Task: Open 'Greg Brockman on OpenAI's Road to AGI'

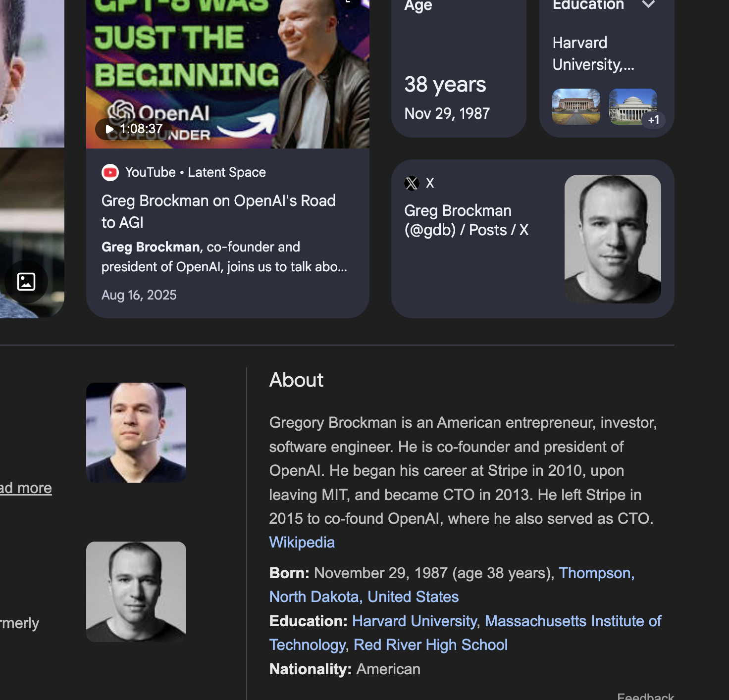Action: (x=219, y=211)
